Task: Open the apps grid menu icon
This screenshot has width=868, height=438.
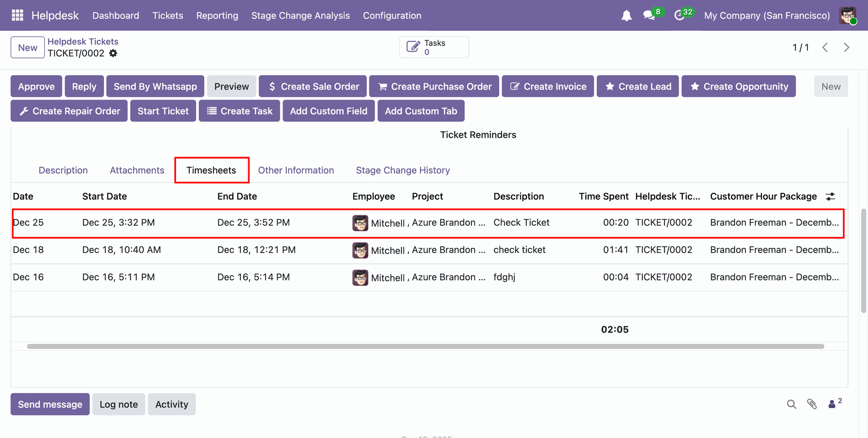Action: (x=17, y=15)
